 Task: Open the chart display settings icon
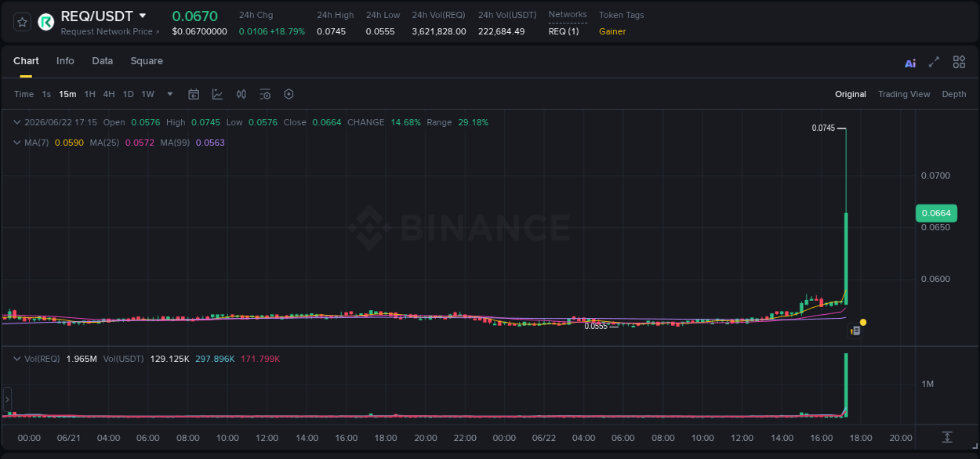pyautogui.click(x=265, y=94)
